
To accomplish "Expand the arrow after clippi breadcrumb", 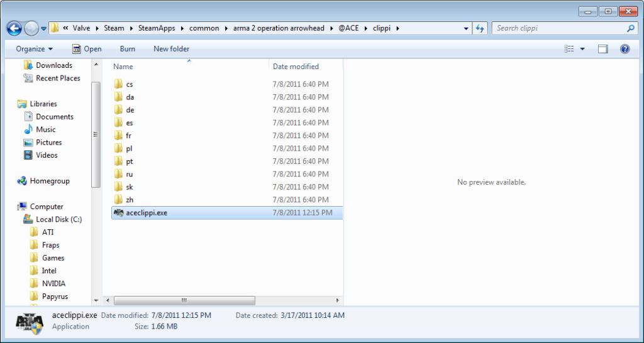I will [x=398, y=28].
